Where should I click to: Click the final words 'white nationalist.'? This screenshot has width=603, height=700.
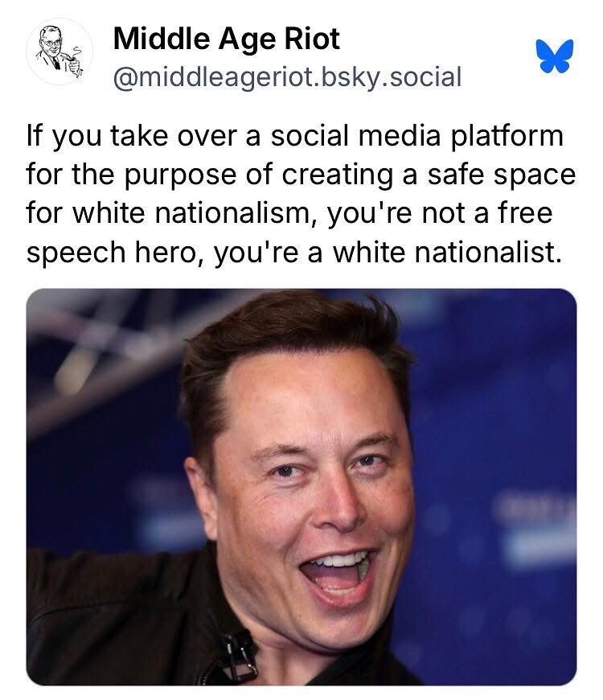[446, 252]
